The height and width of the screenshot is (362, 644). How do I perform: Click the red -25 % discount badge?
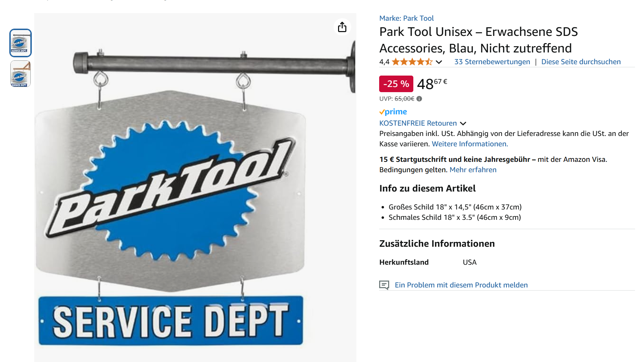pos(396,84)
